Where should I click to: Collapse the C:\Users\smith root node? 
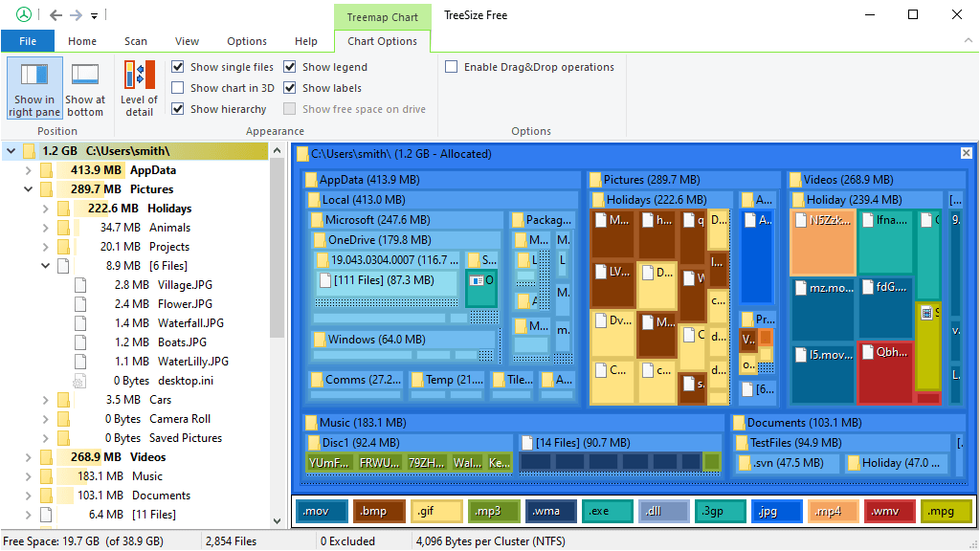coord(11,150)
